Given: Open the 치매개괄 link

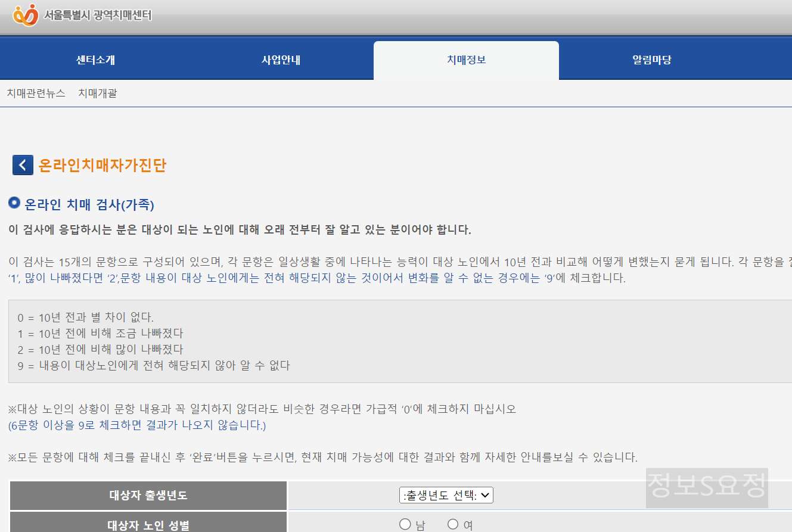Looking at the screenshot, I should click(98, 93).
